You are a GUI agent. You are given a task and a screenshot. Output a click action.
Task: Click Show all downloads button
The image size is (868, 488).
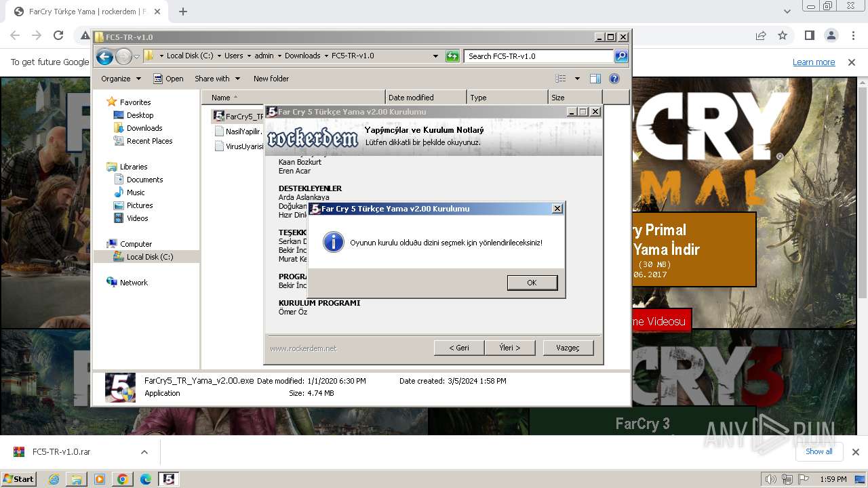click(x=819, y=451)
